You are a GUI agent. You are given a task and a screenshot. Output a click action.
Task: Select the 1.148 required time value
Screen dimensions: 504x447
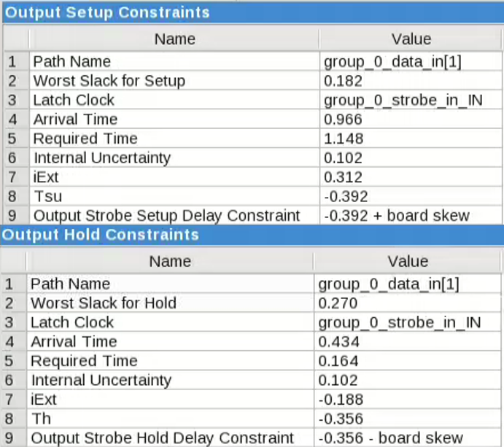pos(342,139)
